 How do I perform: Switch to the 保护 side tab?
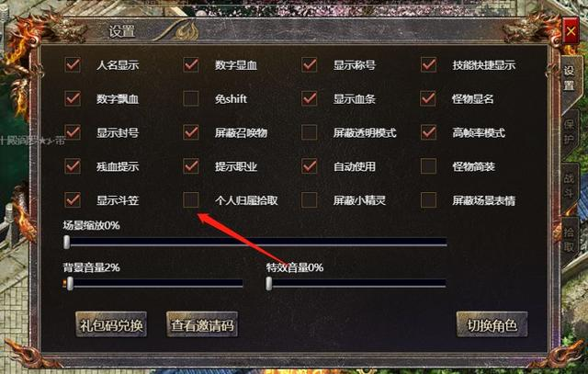pos(570,131)
